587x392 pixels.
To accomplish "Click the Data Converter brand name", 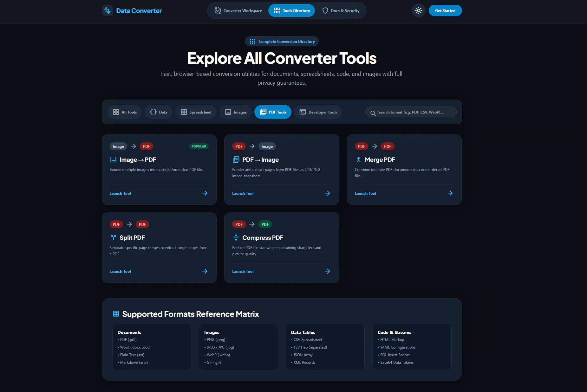I will [x=139, y=10].
